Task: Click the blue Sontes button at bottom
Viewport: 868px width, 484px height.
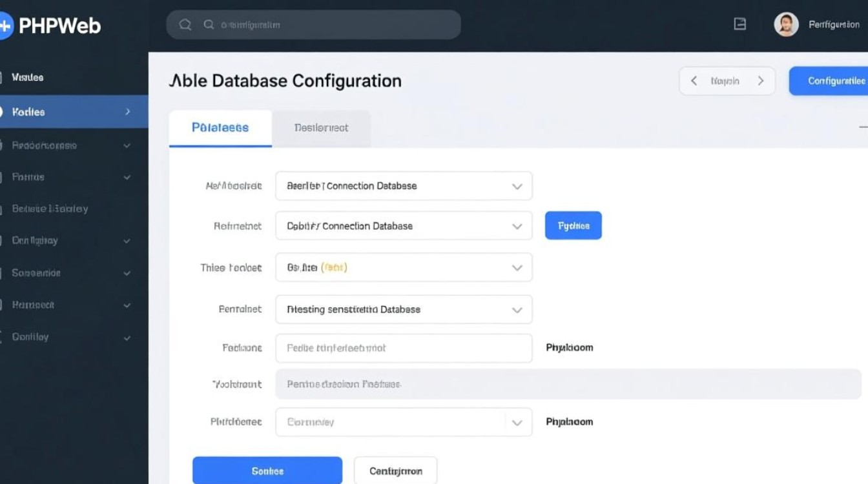Action: click(267, 471)
